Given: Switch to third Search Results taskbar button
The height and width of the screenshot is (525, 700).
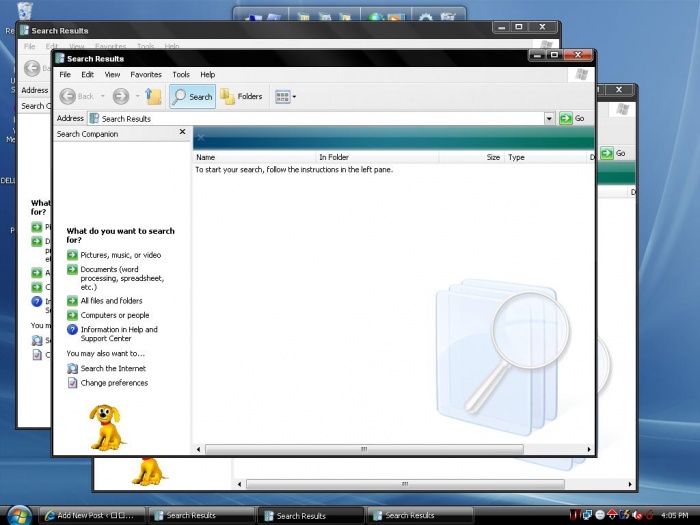Looking at the screenshot, I should pos(420,515).
